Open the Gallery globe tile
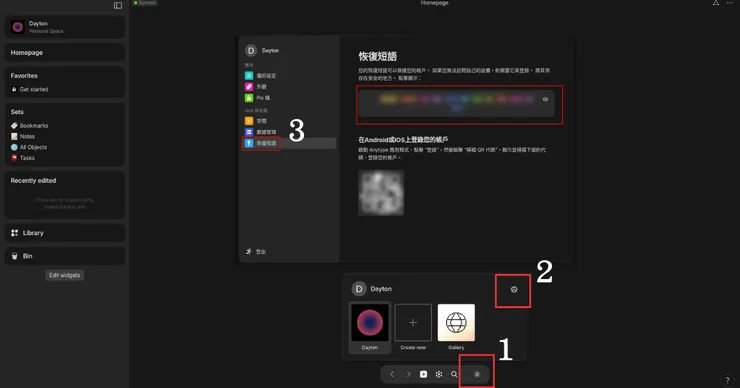Screen dimensions: 740x388 coord(456,323)
